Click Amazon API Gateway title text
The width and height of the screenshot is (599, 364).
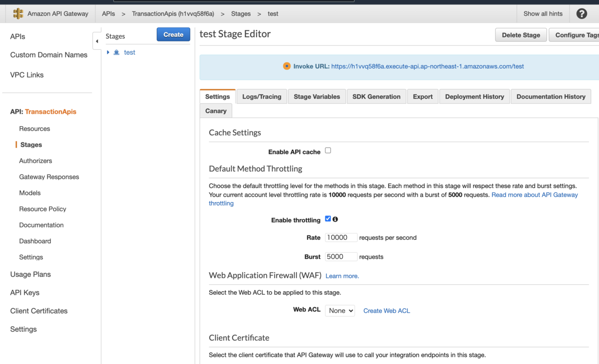point(58,14)
